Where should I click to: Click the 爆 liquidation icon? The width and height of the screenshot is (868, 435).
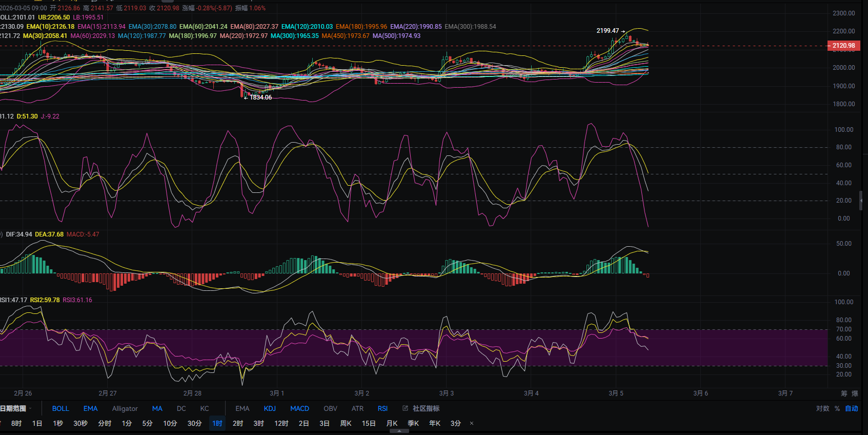855,393
